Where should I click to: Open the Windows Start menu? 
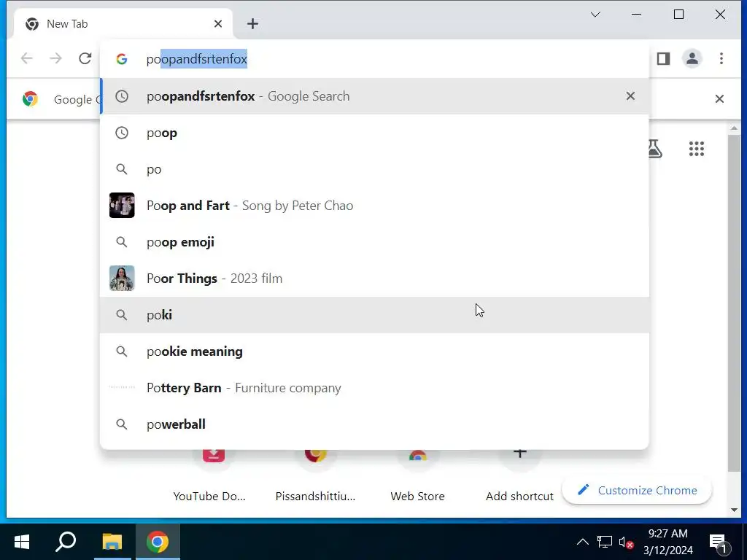[x=21, y=542]
